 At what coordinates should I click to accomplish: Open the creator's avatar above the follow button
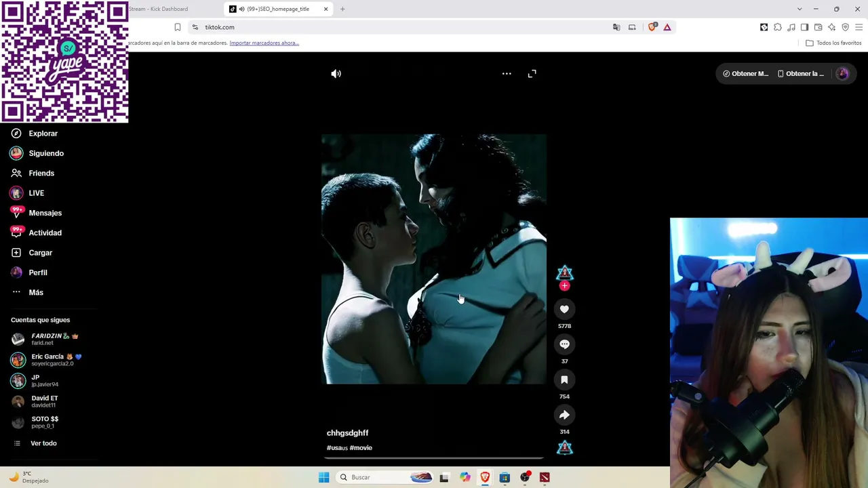click(x=564, y=273)
